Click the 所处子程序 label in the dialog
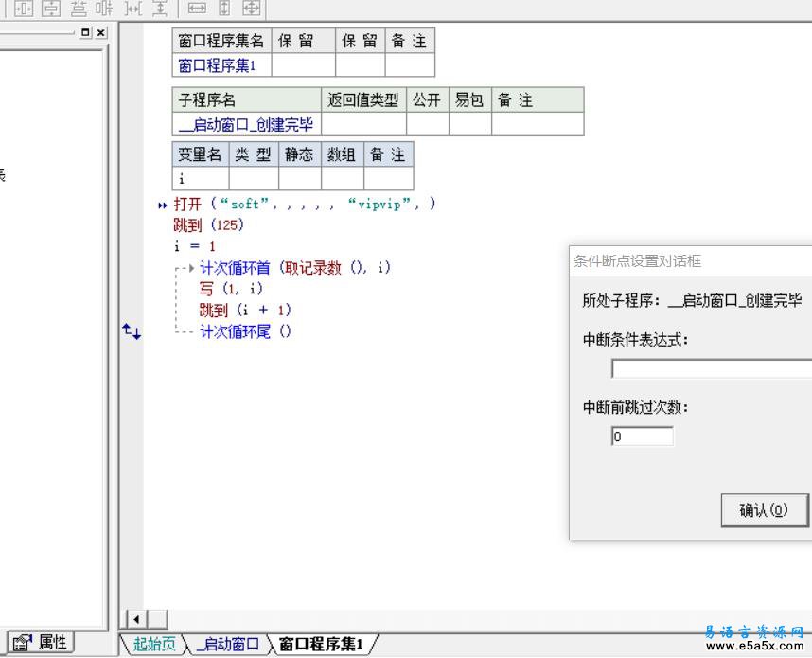This screenshot has width=812, height=658. click(x=621, y=300)
